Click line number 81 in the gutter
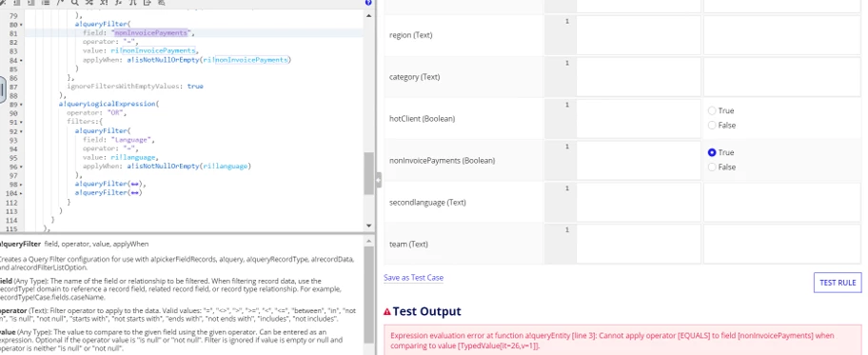This screenshot has height=355, width=868. point(13,33)
